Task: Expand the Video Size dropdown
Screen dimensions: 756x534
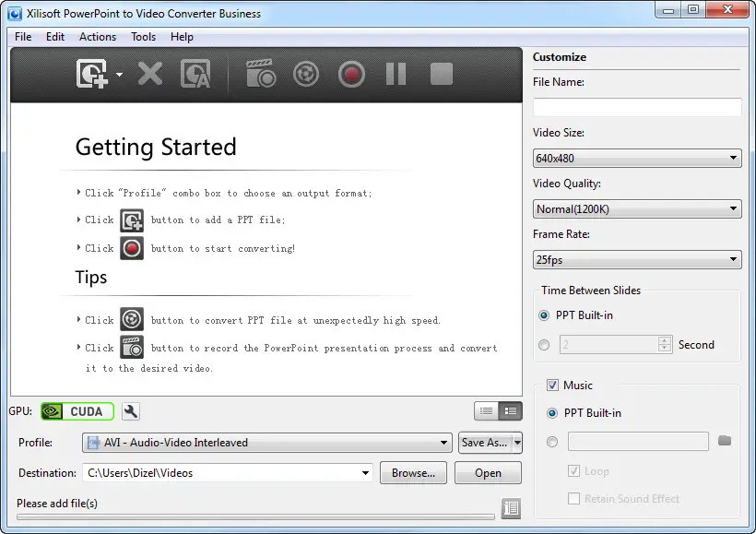Action: click(x=637, y=159)
